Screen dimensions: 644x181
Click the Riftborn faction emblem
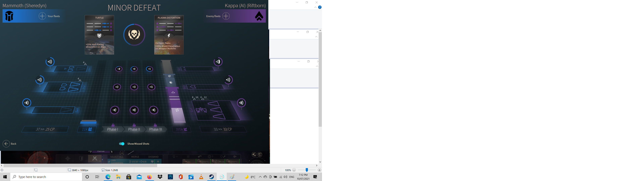pyautogui.click(x=259, y=16)
